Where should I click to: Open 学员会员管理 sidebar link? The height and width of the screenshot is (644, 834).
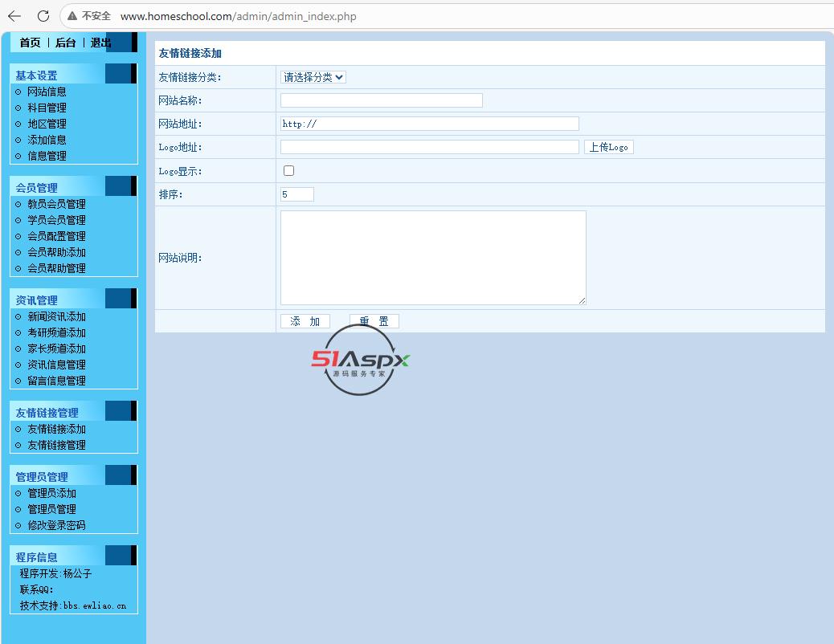(x=56, y=220)
